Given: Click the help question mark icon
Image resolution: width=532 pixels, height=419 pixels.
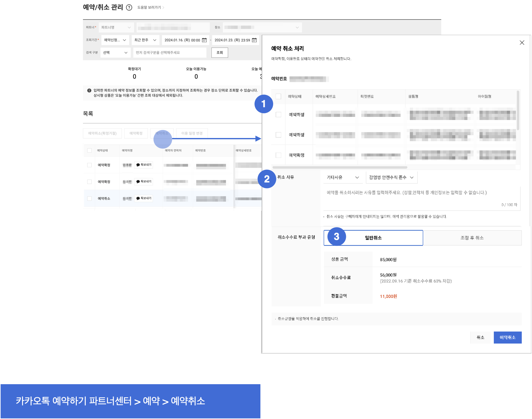Looking at the screenshot, I should (129, 7).
